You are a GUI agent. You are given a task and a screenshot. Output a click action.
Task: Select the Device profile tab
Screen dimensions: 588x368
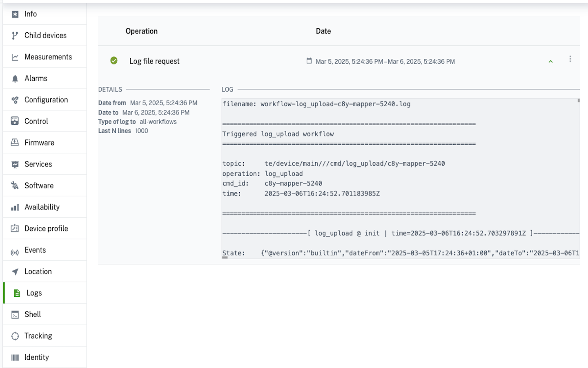[x=46, y=229]
